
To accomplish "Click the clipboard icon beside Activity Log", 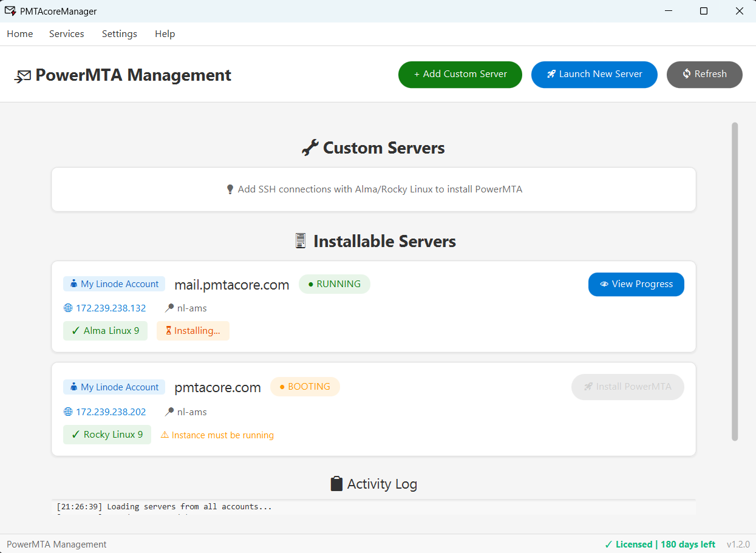I will (335, 483).
